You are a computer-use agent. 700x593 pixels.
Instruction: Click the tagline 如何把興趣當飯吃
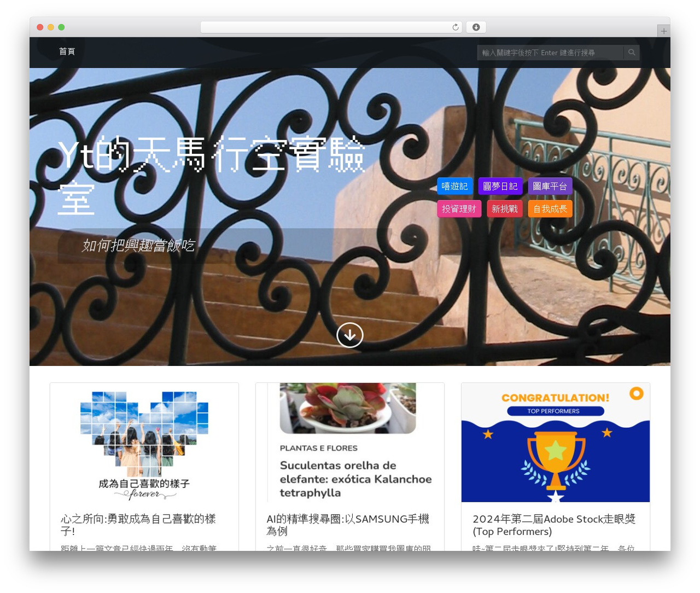point(138,246)
